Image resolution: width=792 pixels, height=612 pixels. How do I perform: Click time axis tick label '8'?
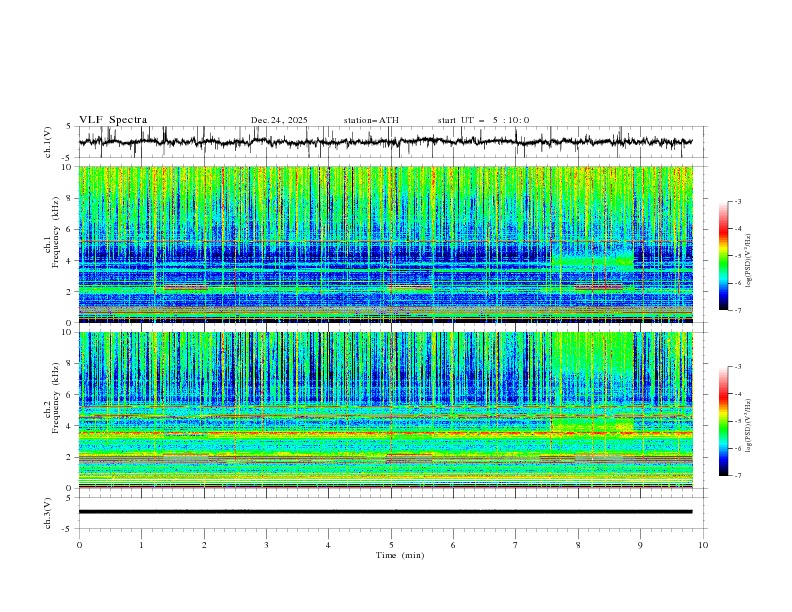pos(578,545)
